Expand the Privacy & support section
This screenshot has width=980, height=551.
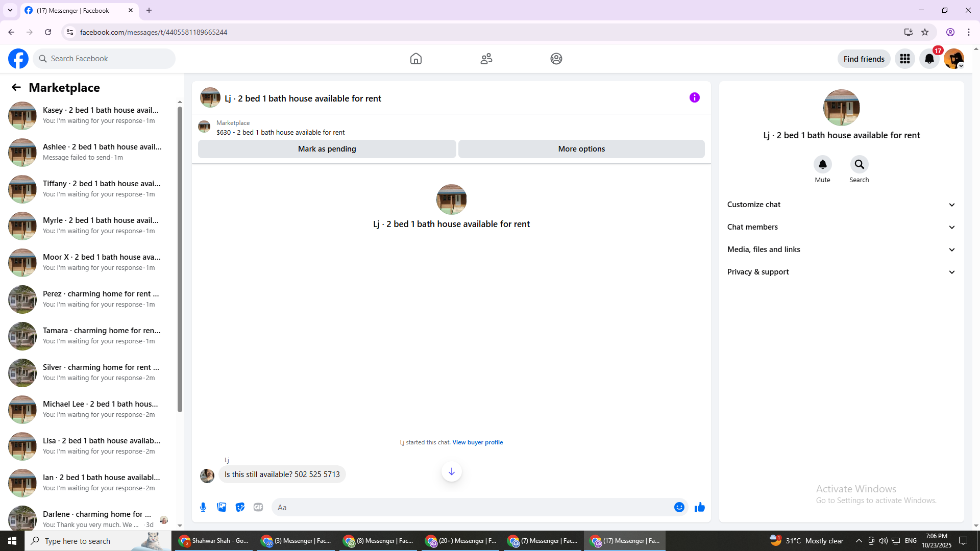click(x=841, y=272)
